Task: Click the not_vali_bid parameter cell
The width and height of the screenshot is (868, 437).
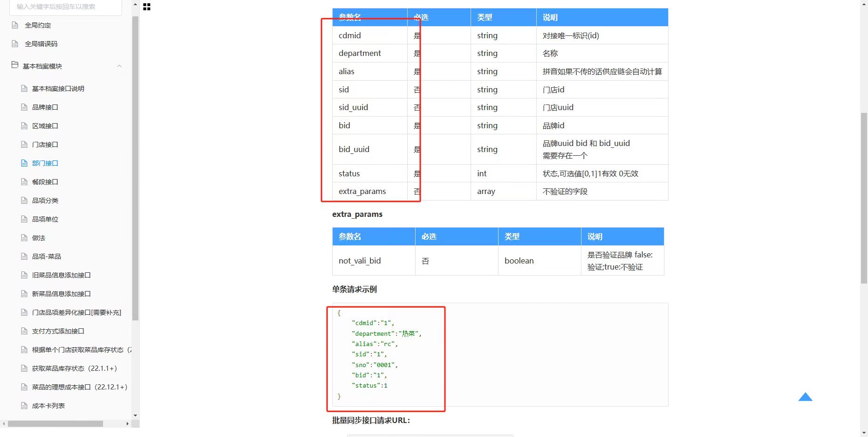Action: pos(374,261)
